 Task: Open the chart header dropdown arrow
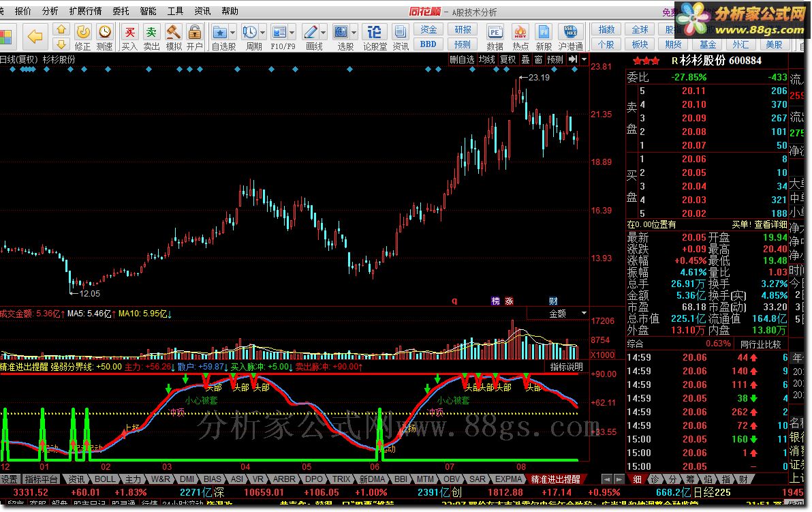584,59
